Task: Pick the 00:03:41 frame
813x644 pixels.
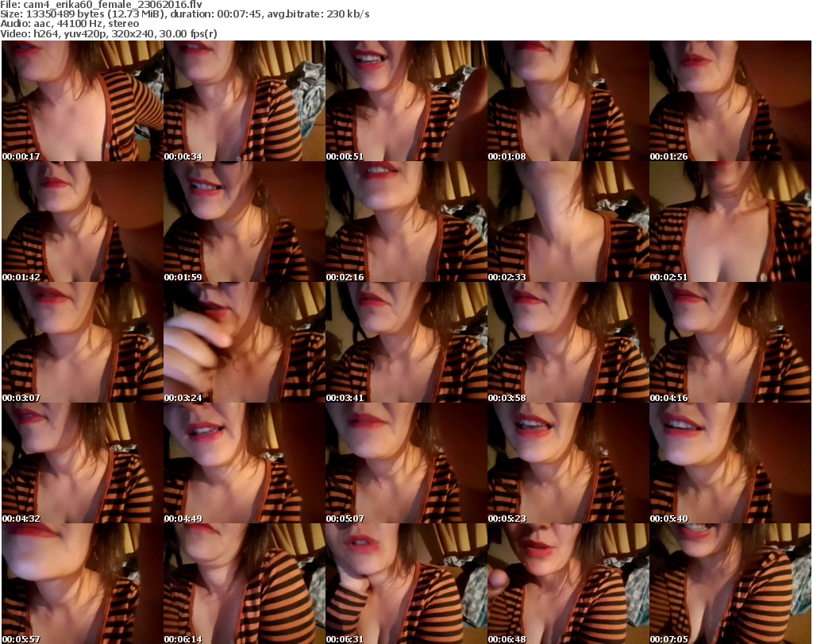Action: 406,342
